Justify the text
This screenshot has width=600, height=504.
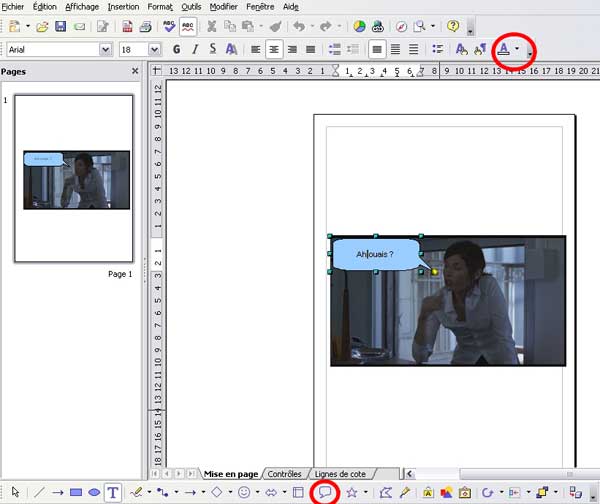(x=311, y=49)
